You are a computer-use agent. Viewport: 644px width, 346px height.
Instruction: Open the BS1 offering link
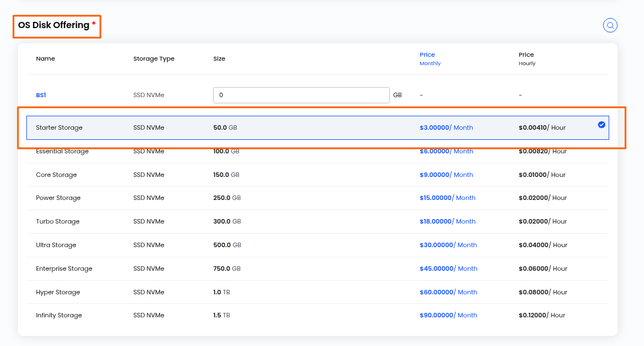[x=40, y=95]
